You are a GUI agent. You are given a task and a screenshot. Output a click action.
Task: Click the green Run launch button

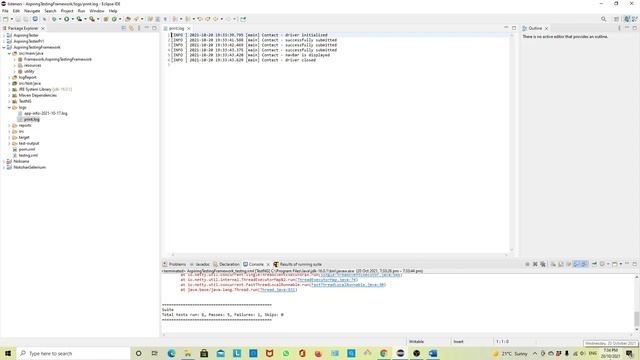pyautogui.click(x=67, y=19)
